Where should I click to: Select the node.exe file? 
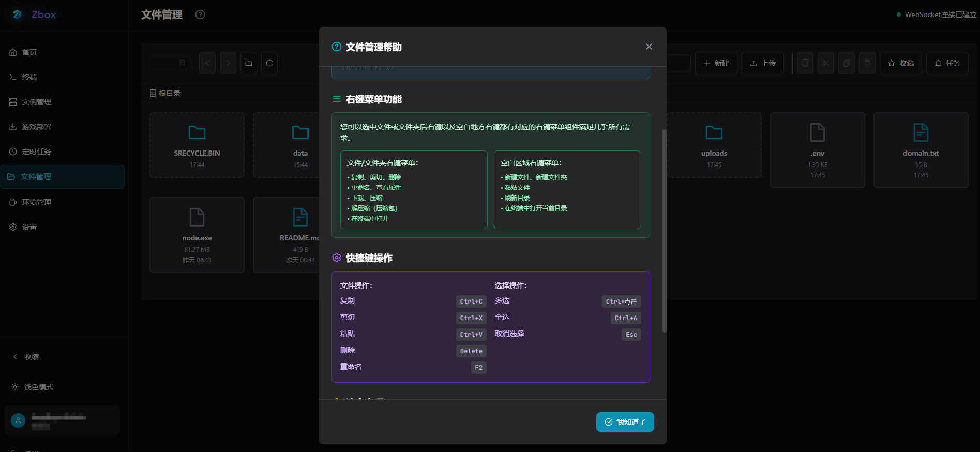[197, 235]
